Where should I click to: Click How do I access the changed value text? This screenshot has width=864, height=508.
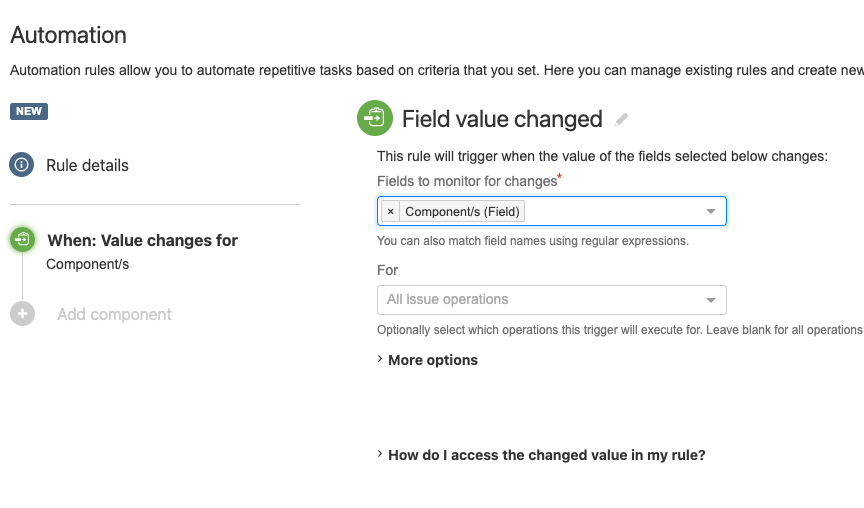point(547,455)
